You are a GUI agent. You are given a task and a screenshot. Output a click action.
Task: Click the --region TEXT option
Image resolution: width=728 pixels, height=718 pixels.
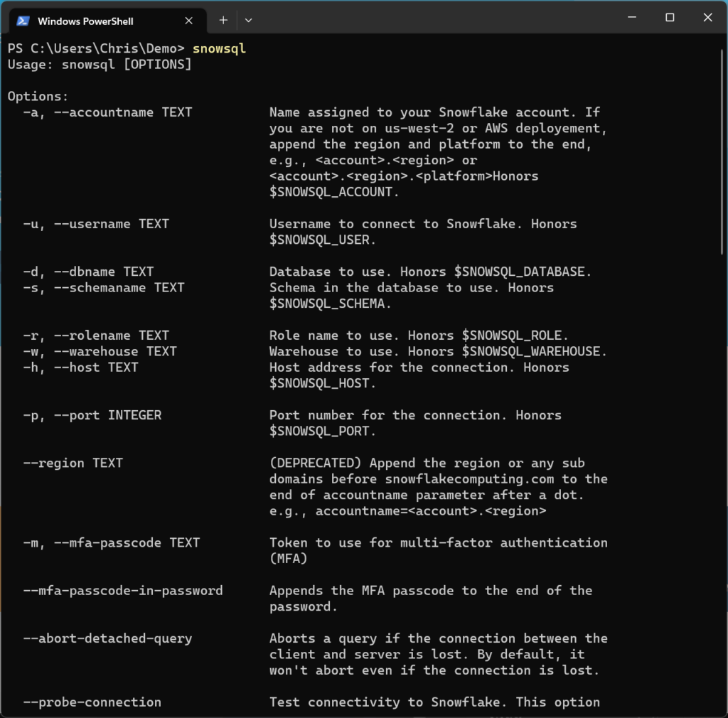[x=73, y=463]
